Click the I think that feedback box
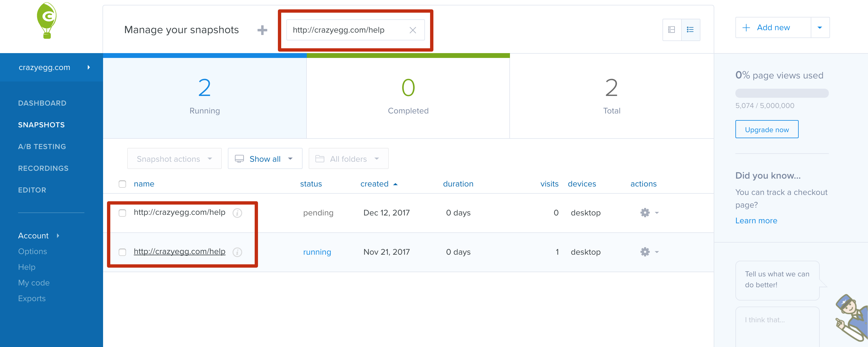Screen dimensions: 868x347 tap(777, 326)
